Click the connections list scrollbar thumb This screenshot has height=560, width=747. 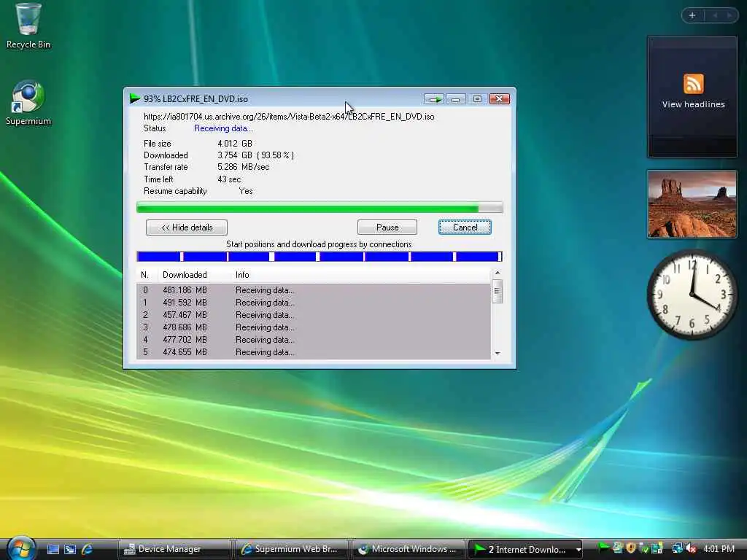click(x=498, y=290)
